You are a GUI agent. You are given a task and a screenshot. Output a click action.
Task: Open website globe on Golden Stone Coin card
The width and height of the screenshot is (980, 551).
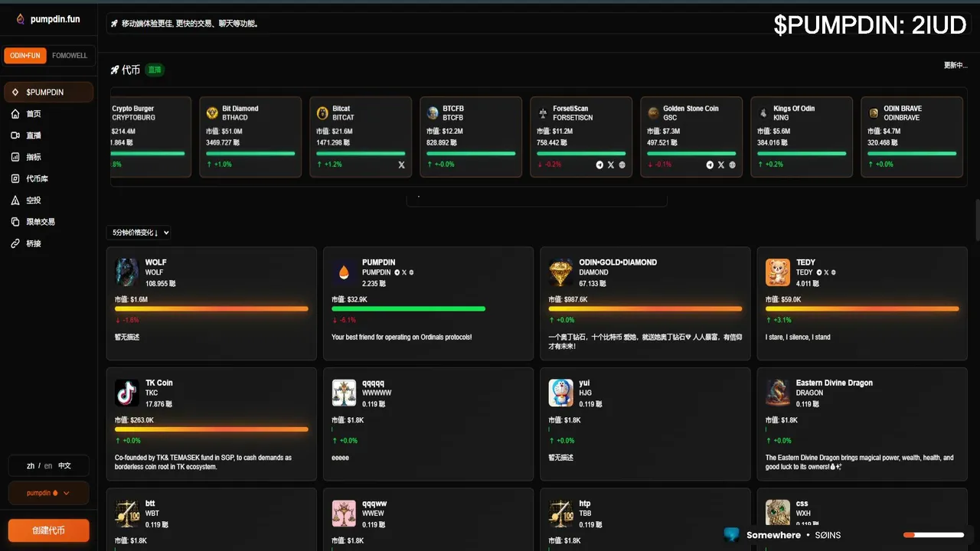tap(732, 165)
